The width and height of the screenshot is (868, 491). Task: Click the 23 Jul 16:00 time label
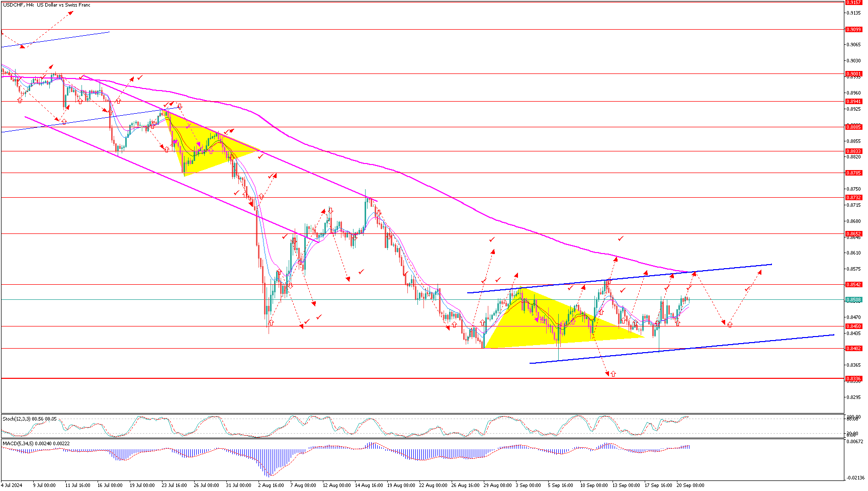(x=174, y=485)
